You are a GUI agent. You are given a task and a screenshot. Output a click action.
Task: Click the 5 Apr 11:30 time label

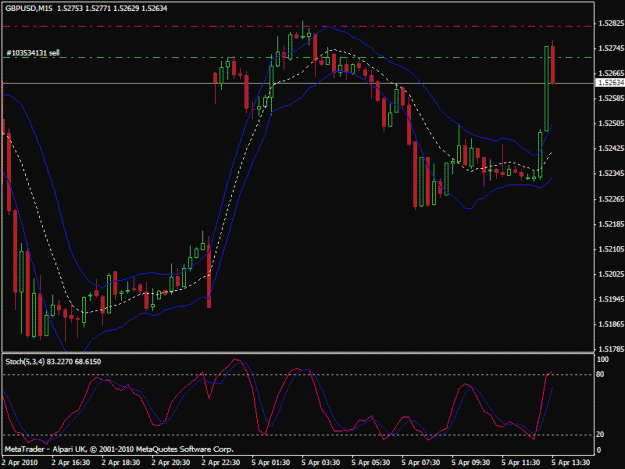(521, 463)
